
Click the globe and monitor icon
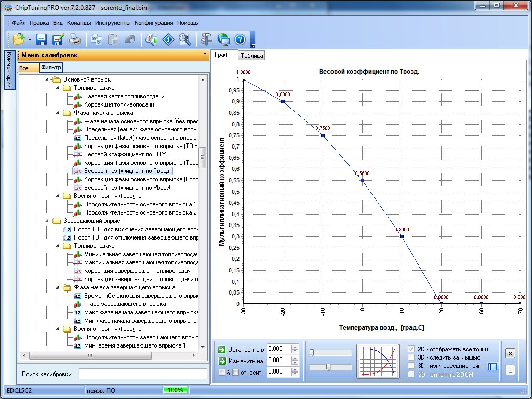pos(223,39)
